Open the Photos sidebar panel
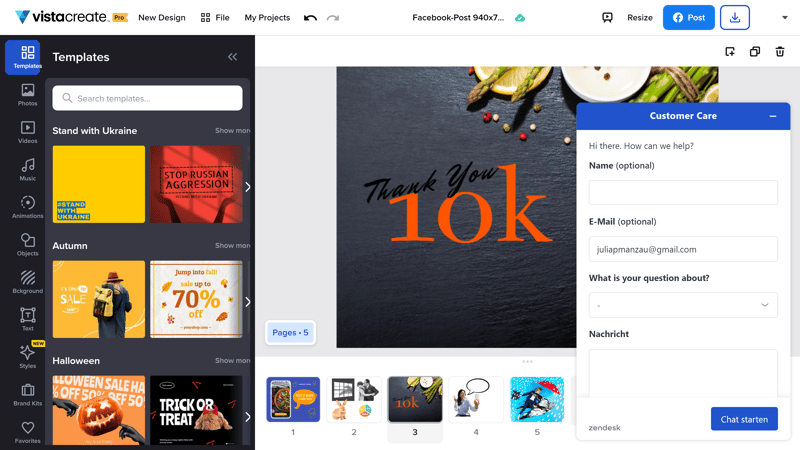This screenshot has height=450, width=800. point(27,95)
